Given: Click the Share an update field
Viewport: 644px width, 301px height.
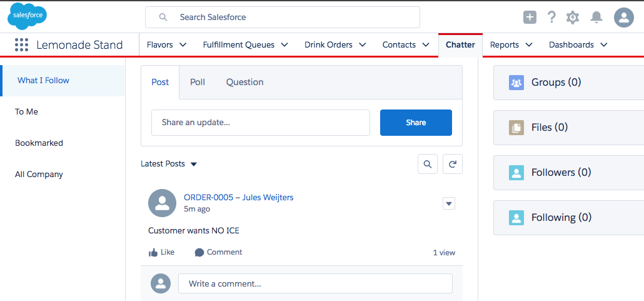Looking at the screenshot, I should 260,123.
